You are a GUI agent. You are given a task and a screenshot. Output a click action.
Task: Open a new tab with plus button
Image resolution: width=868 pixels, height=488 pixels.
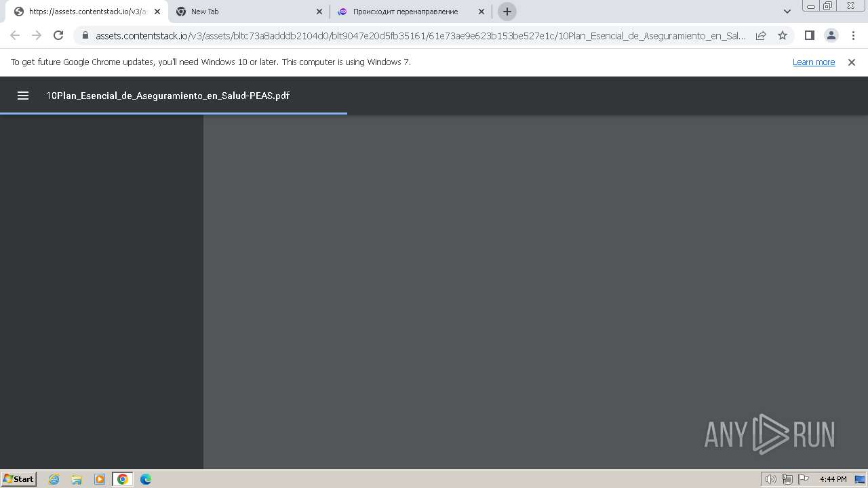pyautogui.click(x=507, y=12)
